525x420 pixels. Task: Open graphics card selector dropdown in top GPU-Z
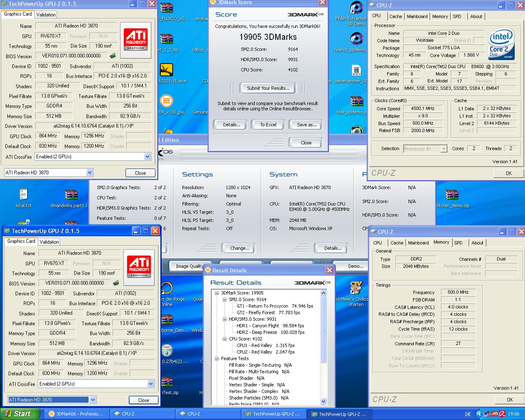click(89, 173)
